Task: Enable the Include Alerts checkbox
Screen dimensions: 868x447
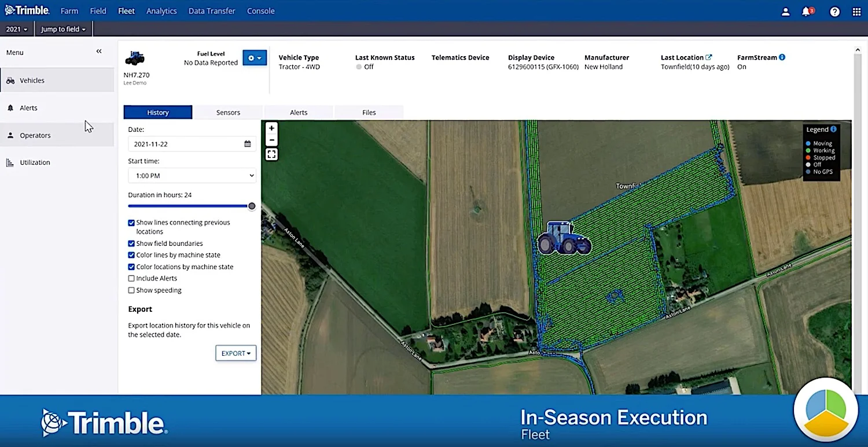Action: (131, 279)
